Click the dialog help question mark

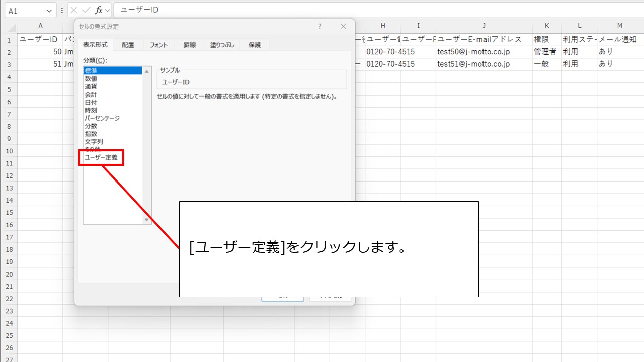320,27
